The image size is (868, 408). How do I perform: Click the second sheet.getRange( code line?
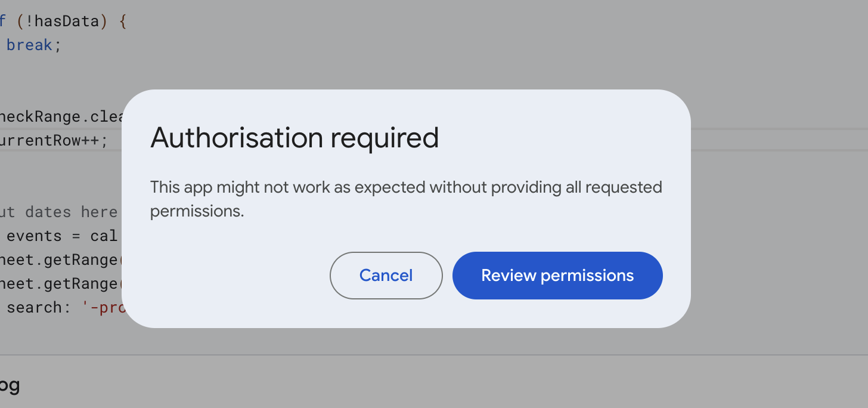click(x=60, y=283)
